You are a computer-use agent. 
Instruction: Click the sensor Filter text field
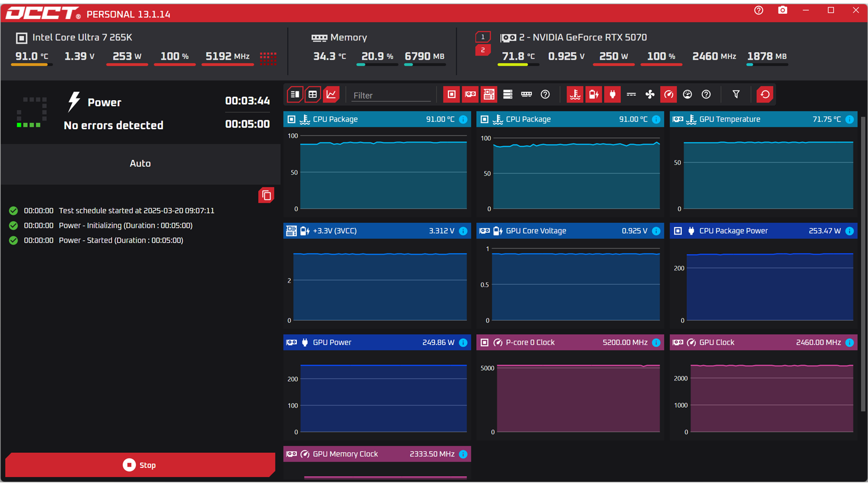pyautogui.click(x=391, y=96)
